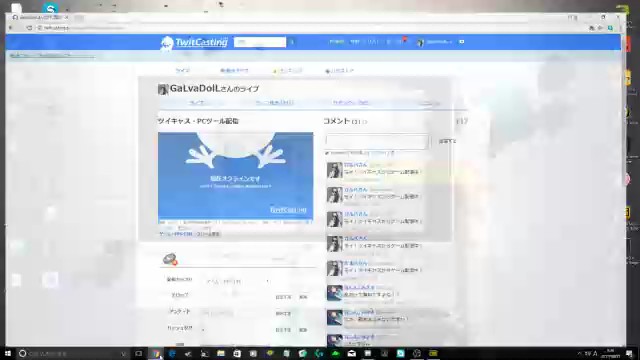640x360 pixels.
Task: Click the user avatar in blue header
Action: tap(420, 42)
